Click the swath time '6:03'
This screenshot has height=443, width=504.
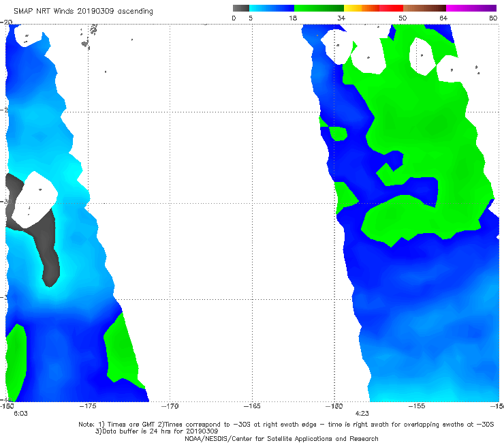tap(20, 414)
